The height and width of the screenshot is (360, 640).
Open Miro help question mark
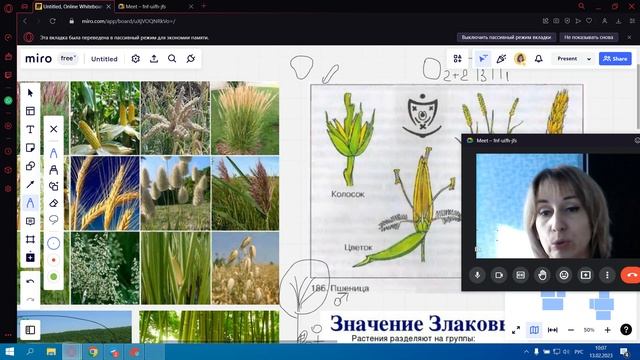[x=626, y=329]
